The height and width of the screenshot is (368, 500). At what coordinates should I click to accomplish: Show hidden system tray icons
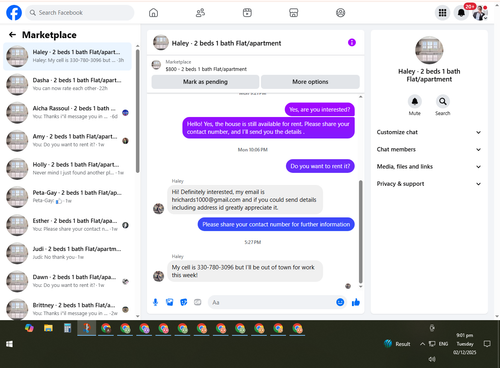coord(422,344)
